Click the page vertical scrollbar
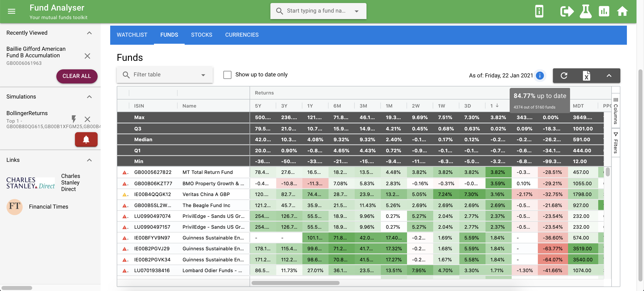The height and width of the screenshot is (291, 644). 640,176
